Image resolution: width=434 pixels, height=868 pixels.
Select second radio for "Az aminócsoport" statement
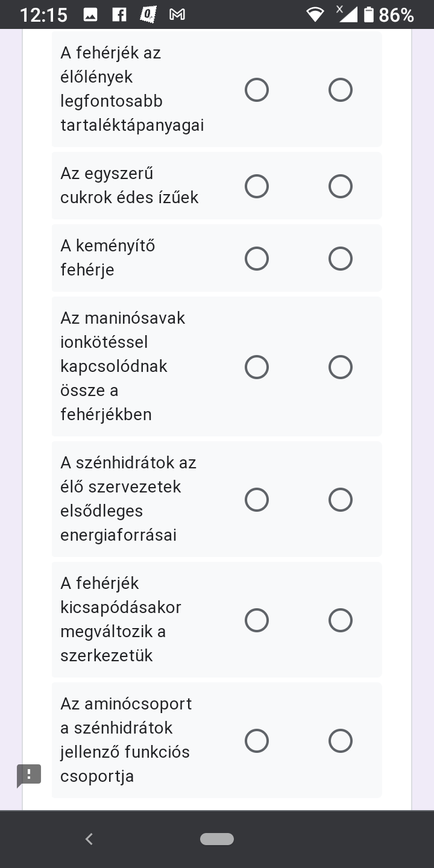(x=341, y=741)
